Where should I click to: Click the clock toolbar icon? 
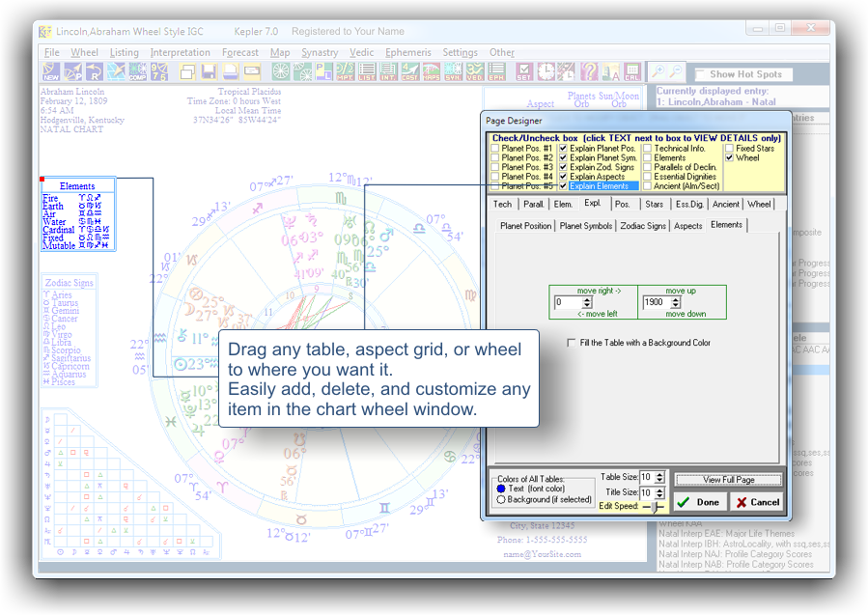[x=546, y=72]
